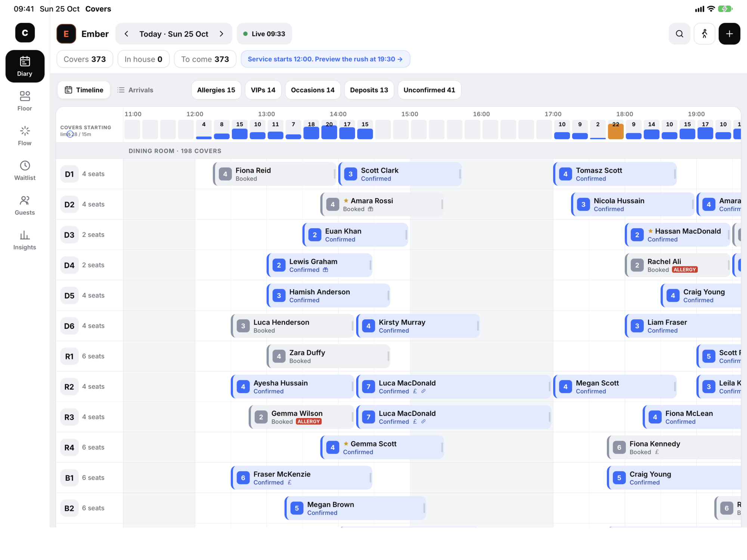Add a new booking with plus button

[x=729, y=34]
